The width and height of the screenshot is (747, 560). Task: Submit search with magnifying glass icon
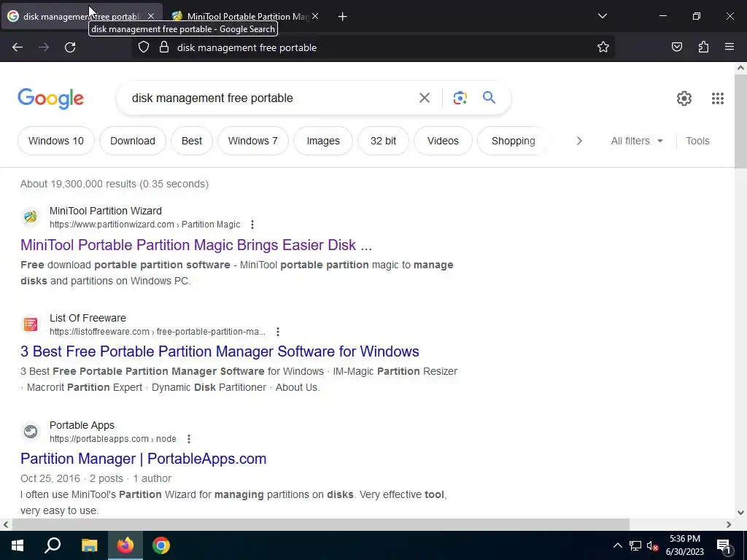click(x=489, y=98)
